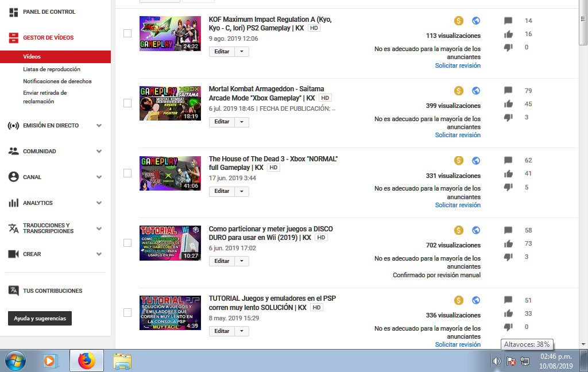Click monetization dollar icon for TUTORIAL PSP video
Viewport: 588px width, 372px height.
click(459, 300)
